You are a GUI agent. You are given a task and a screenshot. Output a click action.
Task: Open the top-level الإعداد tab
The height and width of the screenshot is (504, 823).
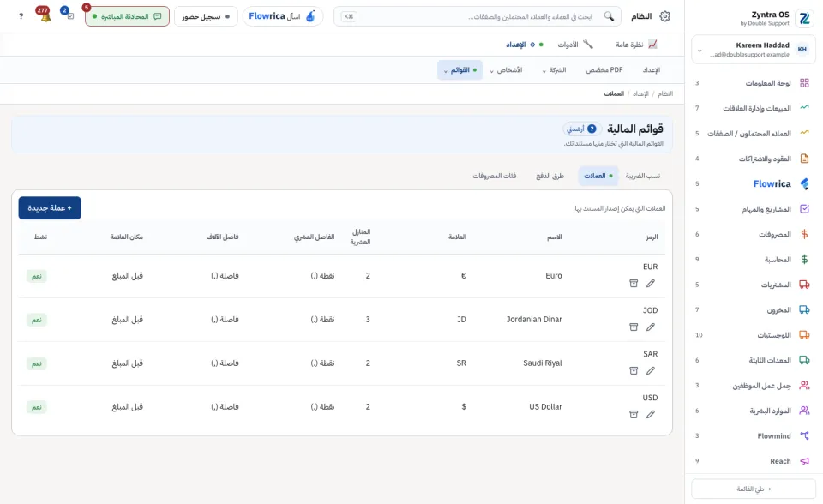[524, 44]
